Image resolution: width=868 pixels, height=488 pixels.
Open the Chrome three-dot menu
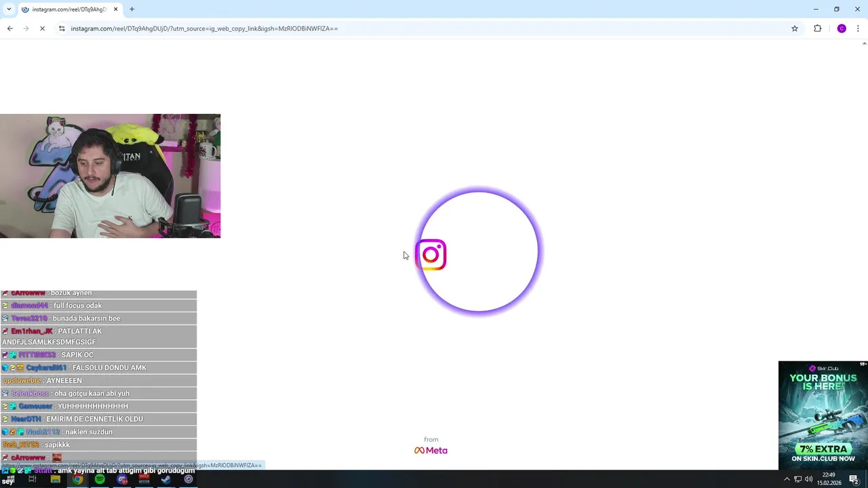click(858, 28)
